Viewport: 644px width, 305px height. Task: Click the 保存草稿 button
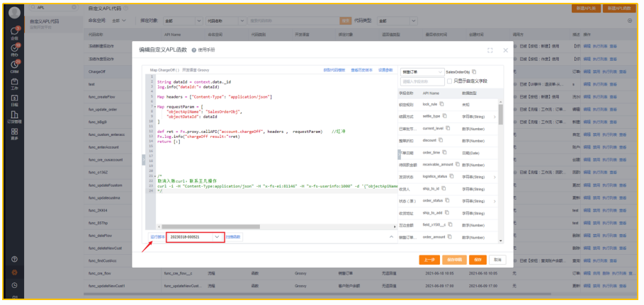454,260
